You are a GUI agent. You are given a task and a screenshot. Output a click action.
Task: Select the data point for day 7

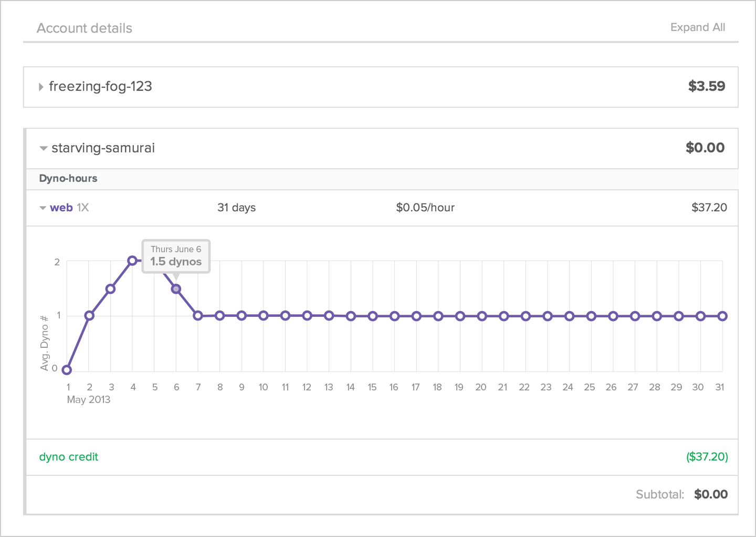pyautogui.click(x=198, y=316)
